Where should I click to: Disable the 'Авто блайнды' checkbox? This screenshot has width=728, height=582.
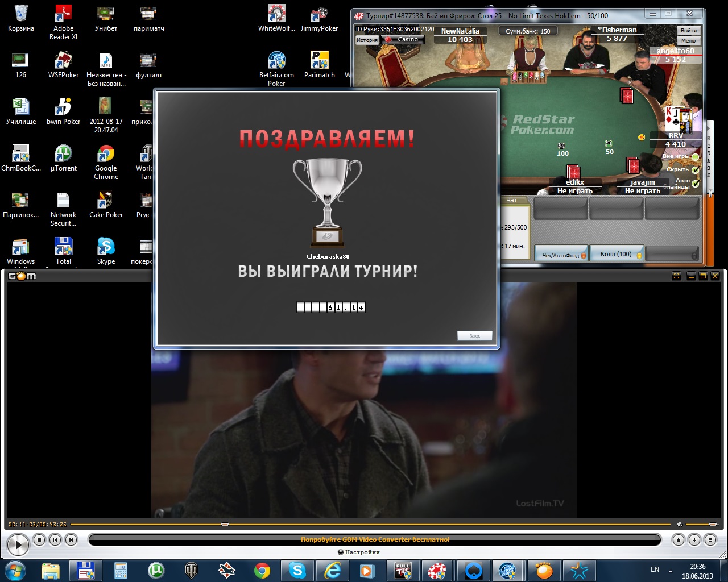(695, 183)
